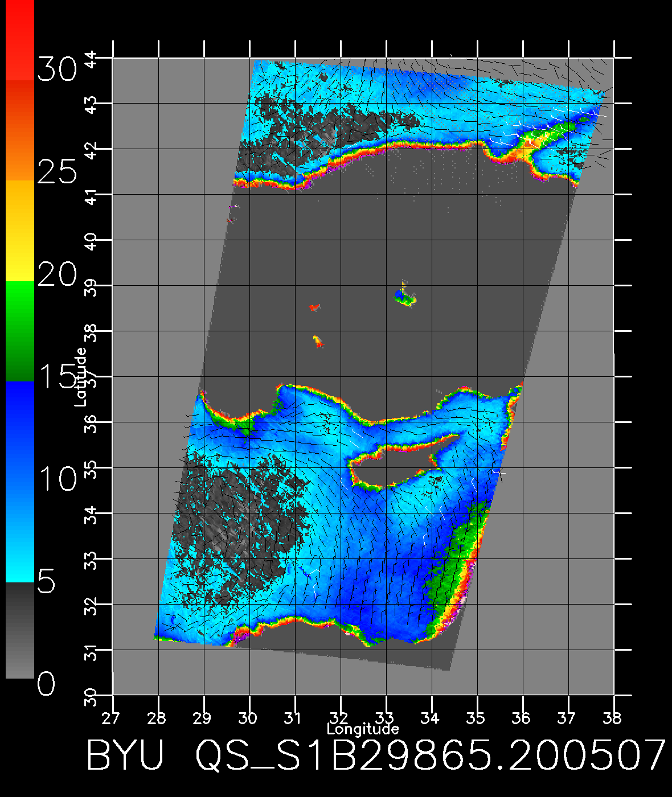Click longitude axis tick label 36
This screenshot has height=797, width=672.
click(x=522, y=718)
